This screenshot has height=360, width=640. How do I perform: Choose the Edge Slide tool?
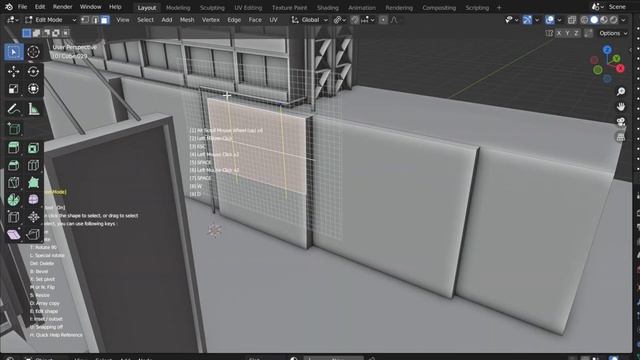(x=14, y=217)
